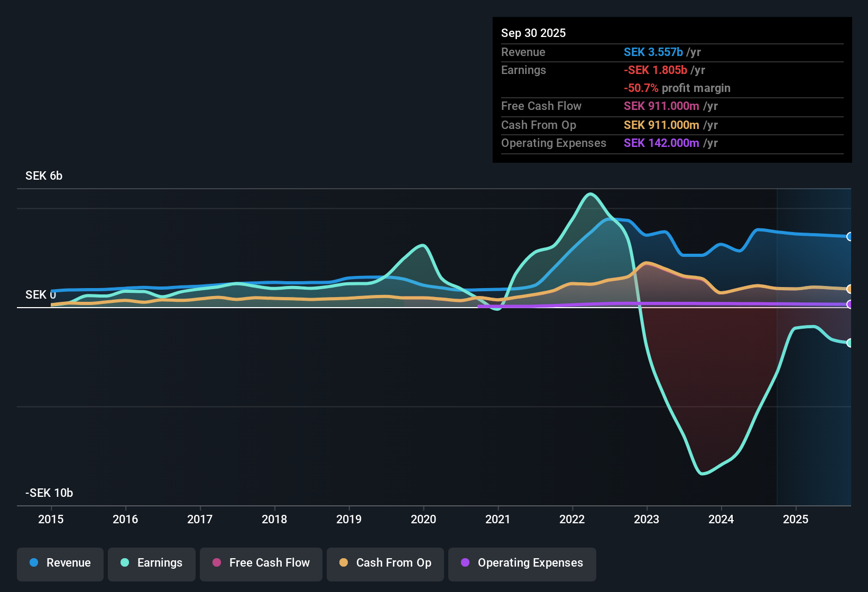868x592 pixels.
Task: Click the Earnings teal dot icon
Action: tap(125, 563)
